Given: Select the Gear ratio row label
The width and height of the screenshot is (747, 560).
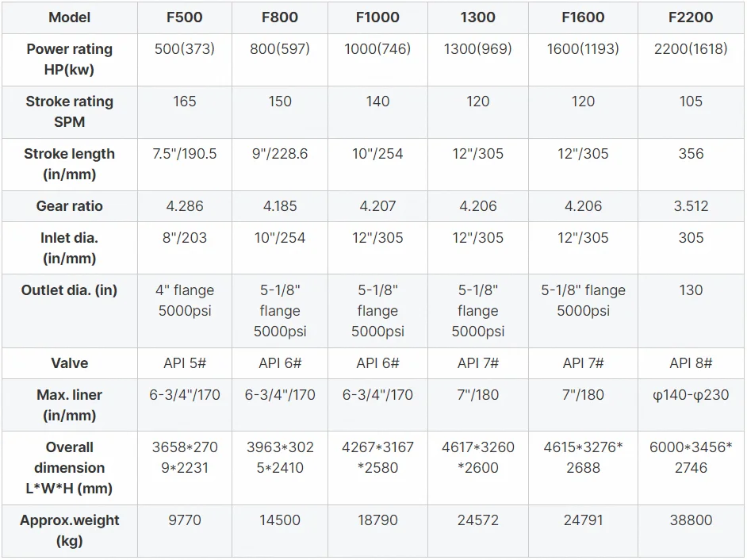Looking at the screenshot, I should [70, 206].
